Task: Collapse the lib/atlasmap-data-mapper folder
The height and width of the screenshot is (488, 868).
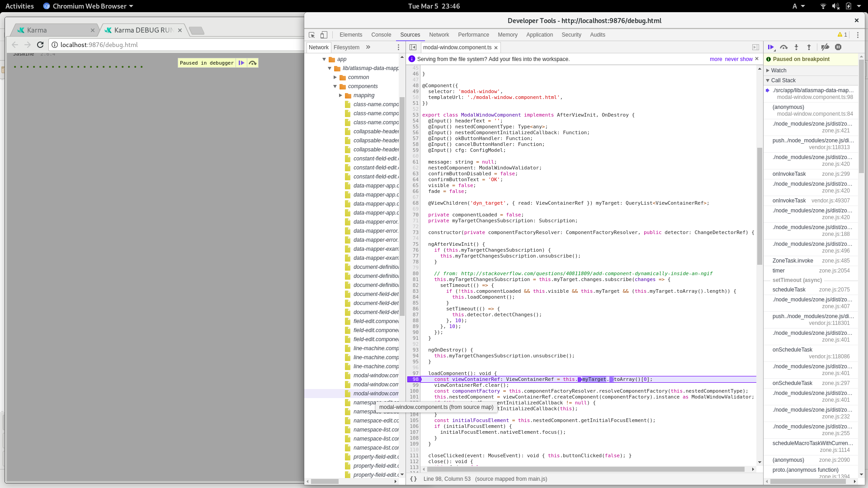Action: 330,68
